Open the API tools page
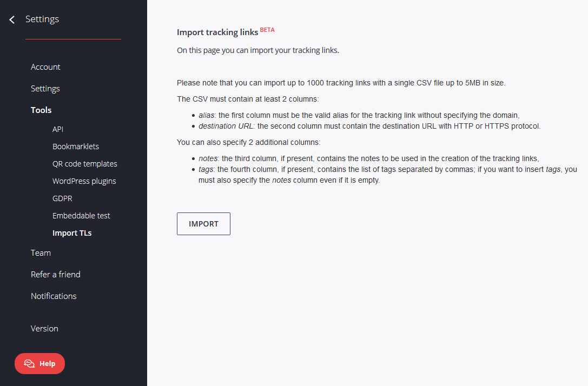Screen dimensions: 588x386 click(x=58, y=129)
